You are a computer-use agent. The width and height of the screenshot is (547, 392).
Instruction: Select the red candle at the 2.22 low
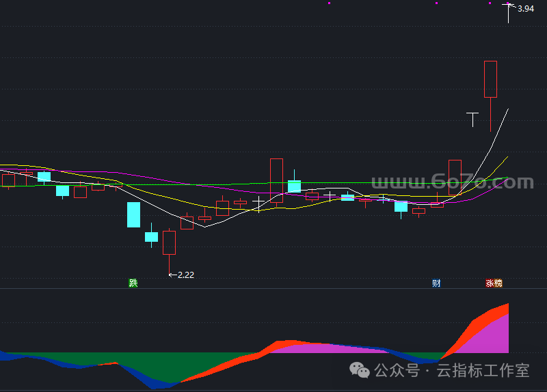click(x=169, y=242)
